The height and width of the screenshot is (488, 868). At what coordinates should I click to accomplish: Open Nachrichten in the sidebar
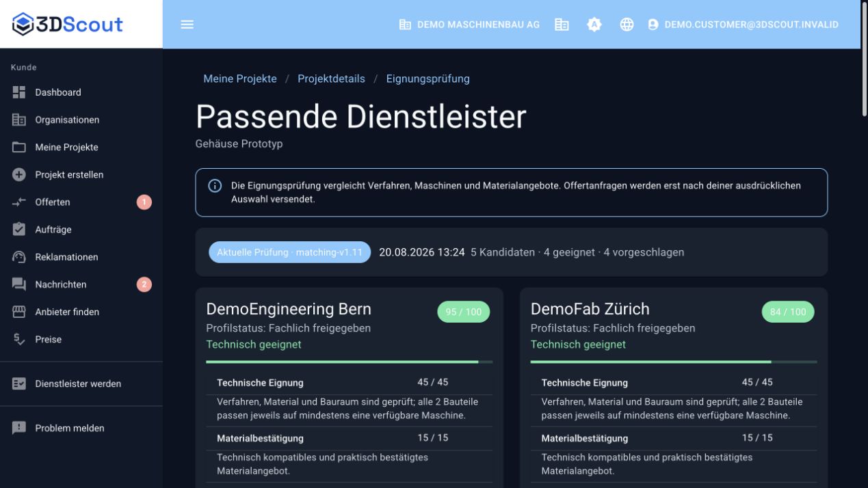[x=81, y=284]
